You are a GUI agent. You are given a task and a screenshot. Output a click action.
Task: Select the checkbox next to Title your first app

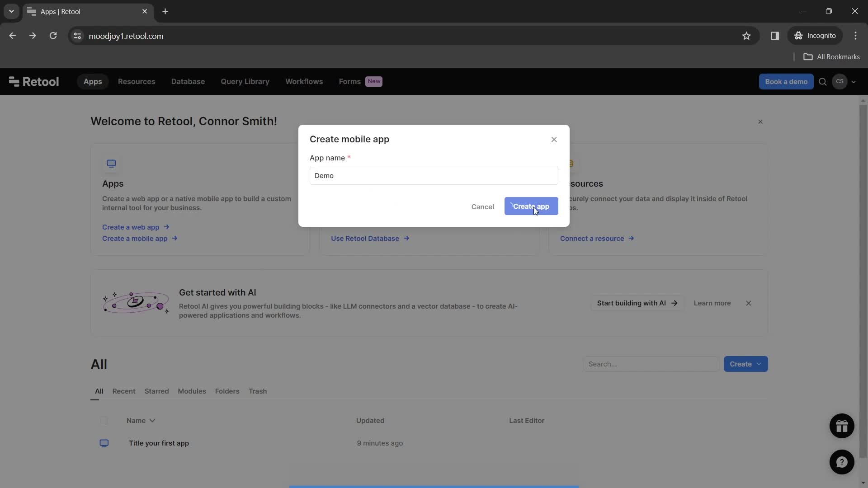[104, 443]
